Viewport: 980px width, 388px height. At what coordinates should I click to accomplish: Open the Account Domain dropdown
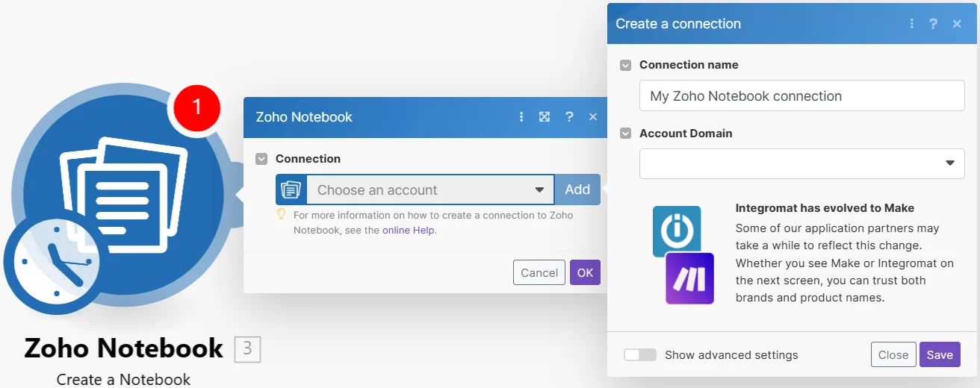coord(802,163)
